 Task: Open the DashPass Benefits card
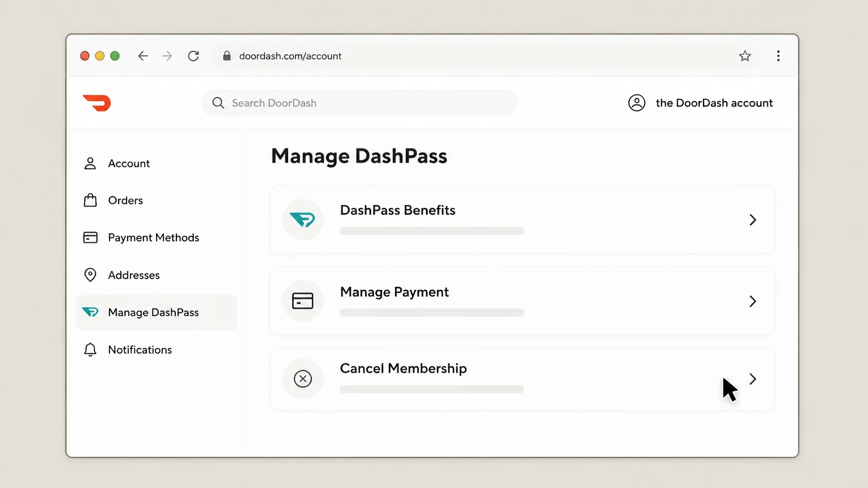pos(522,219)
